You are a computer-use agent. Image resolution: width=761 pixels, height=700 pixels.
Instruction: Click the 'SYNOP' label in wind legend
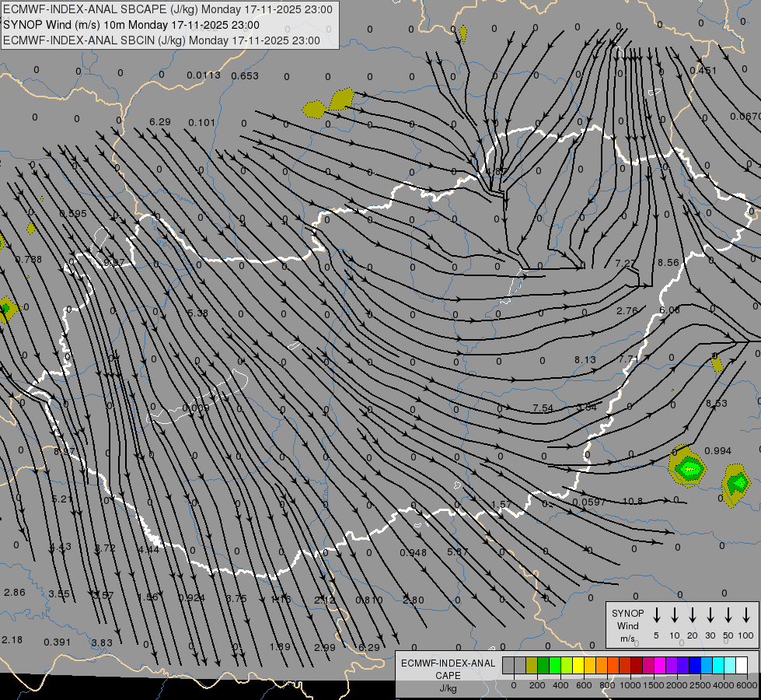[x=627, y=613]
